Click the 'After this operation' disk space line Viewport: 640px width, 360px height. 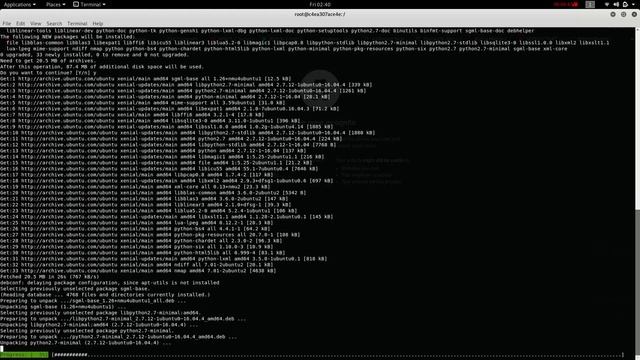point(102,67)
